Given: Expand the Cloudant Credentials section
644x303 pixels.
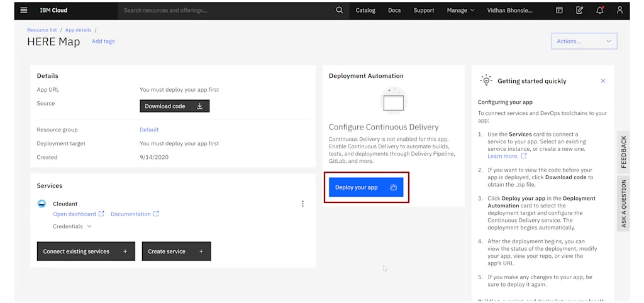Looking at the screenshot, I should [72, 226].
